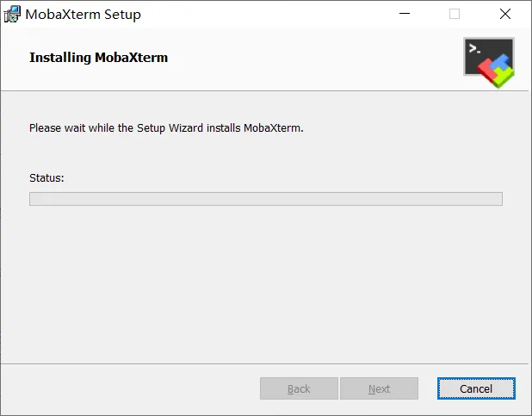Click the installer icon in the title bar
The height and width of the screenshot is (416, 532).
tap(12, 15)
